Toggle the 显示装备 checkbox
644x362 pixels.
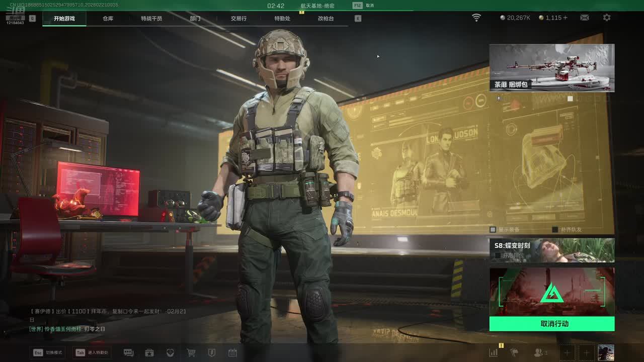click(x=493, y=230)
